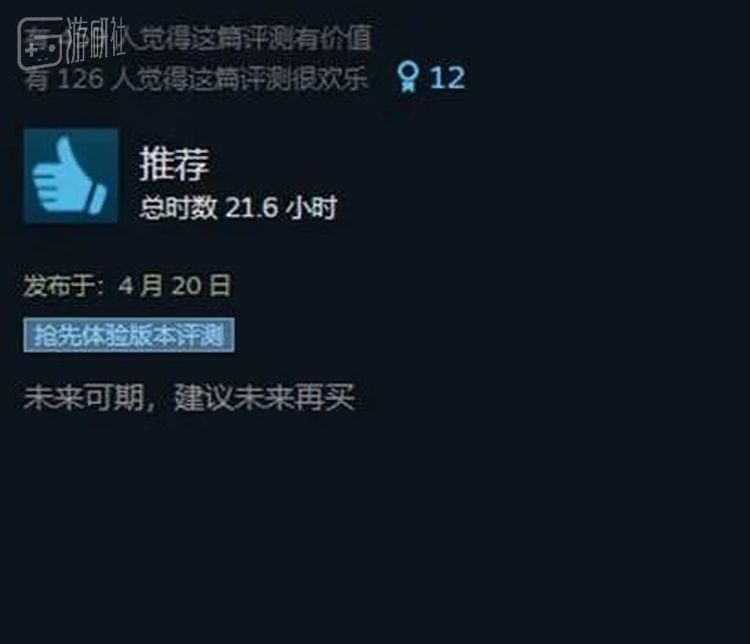Image resolution: width=750 pixels, height=644 pixels.
Task: Click the 很欢乐 funny word
Action: coord(330,78)
